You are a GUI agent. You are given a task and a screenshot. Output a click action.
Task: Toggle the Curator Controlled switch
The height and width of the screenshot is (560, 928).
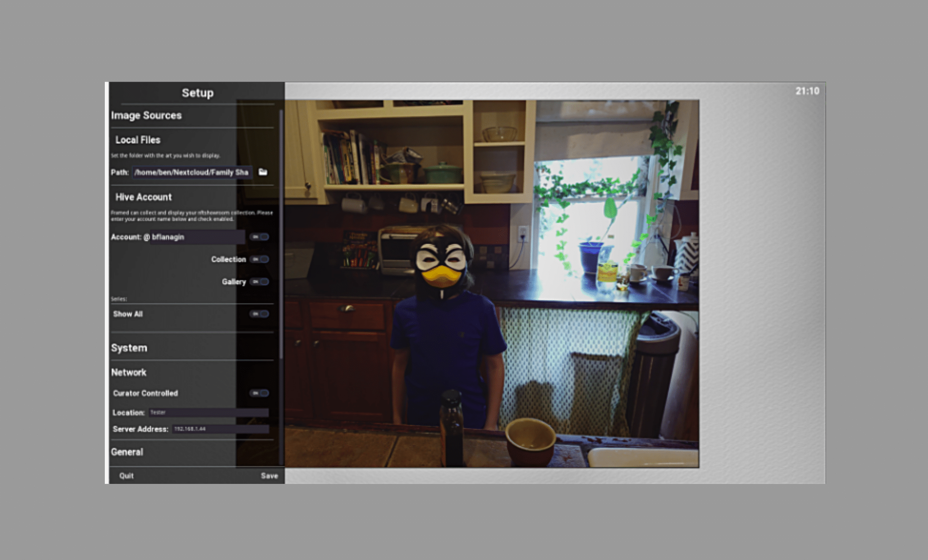260,393
